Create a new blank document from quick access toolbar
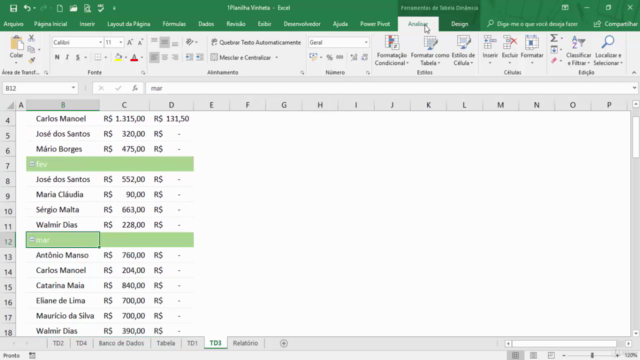The width and height of the screenshot is (640, 360). click(x=60, y=8)
